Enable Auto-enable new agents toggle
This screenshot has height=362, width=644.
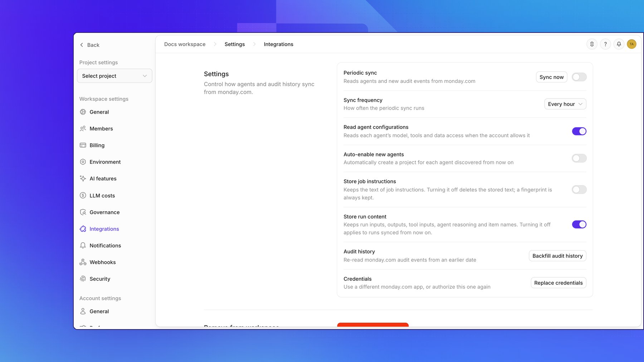click(579, 158)
